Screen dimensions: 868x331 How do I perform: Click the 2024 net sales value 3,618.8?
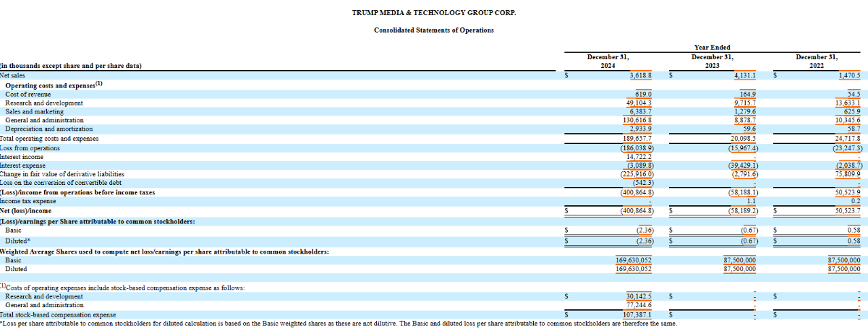641,75
